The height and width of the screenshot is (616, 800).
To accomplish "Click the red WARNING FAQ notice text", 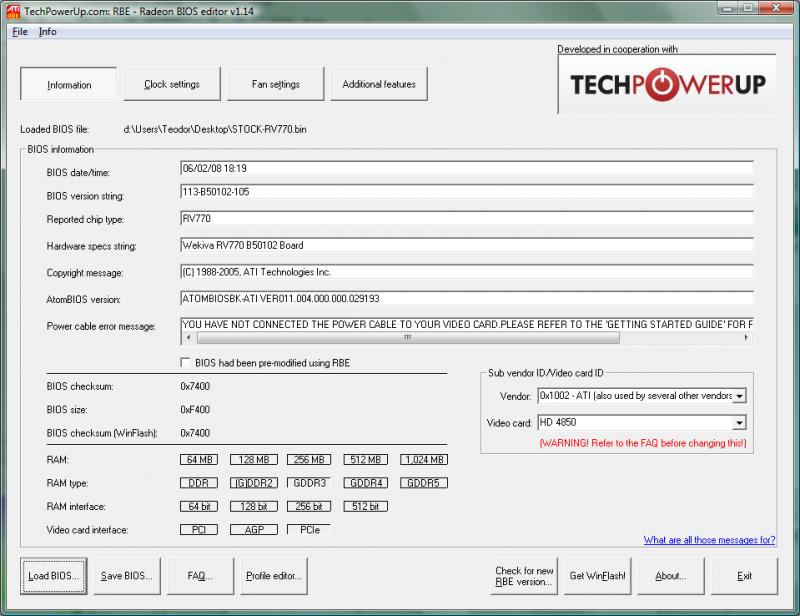I will pyautogui.click(x=643, y=443).
